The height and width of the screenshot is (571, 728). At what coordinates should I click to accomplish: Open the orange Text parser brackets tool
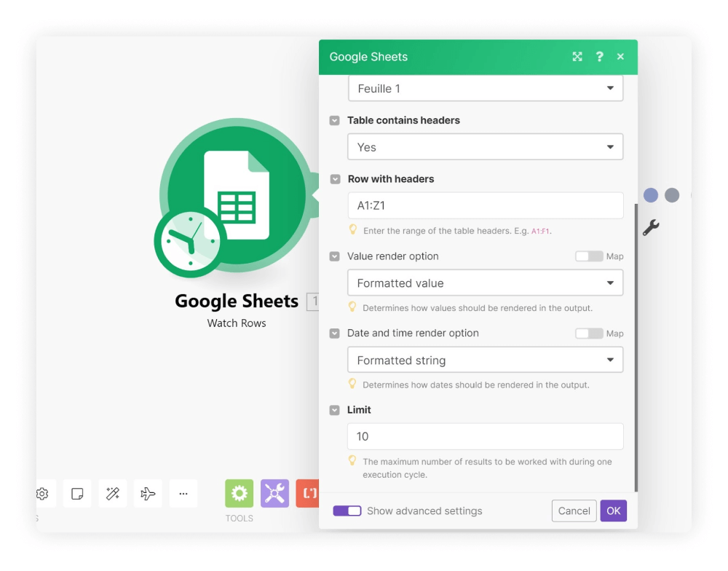[307, 493]
